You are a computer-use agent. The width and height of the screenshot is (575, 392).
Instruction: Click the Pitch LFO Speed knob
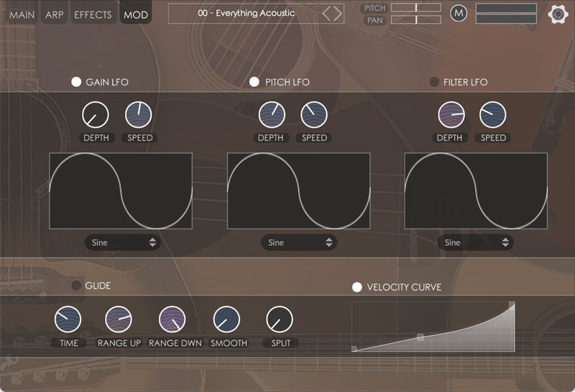314,114
